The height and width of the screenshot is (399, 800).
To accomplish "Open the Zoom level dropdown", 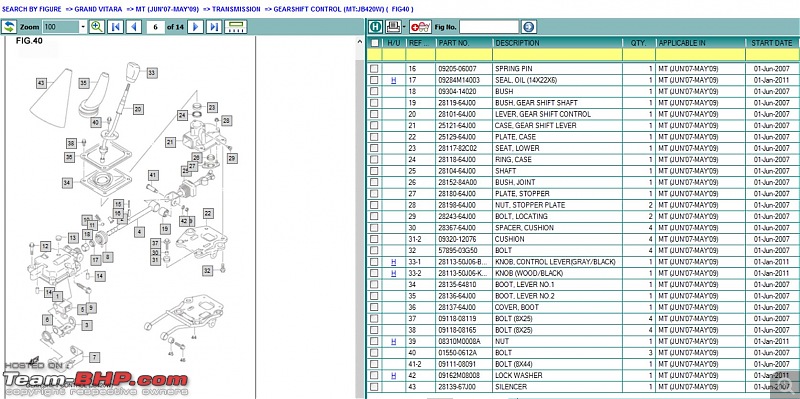I will click(x=83, y=27).
